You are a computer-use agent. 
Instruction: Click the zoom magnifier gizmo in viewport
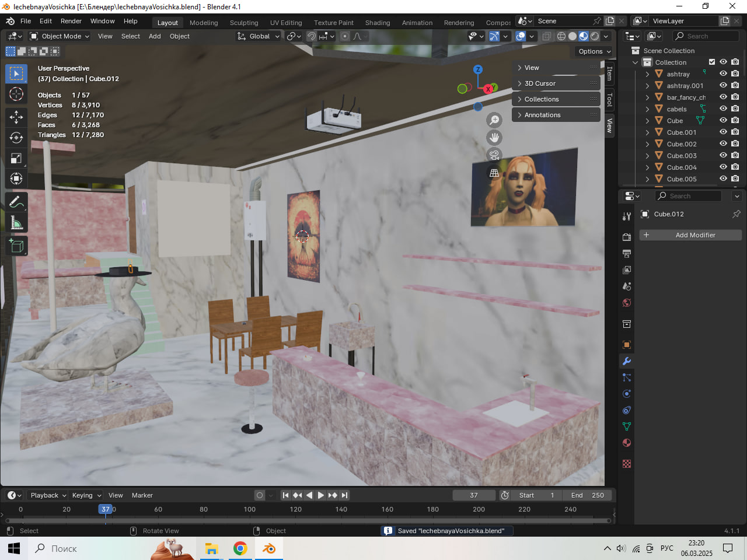coord(494,120)
